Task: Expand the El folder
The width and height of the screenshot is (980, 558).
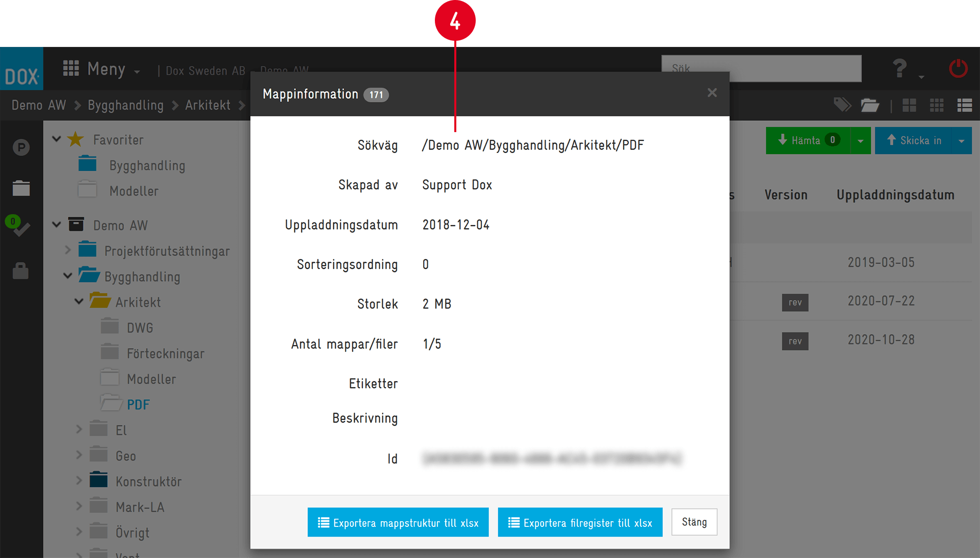Action: pos(79,429)
